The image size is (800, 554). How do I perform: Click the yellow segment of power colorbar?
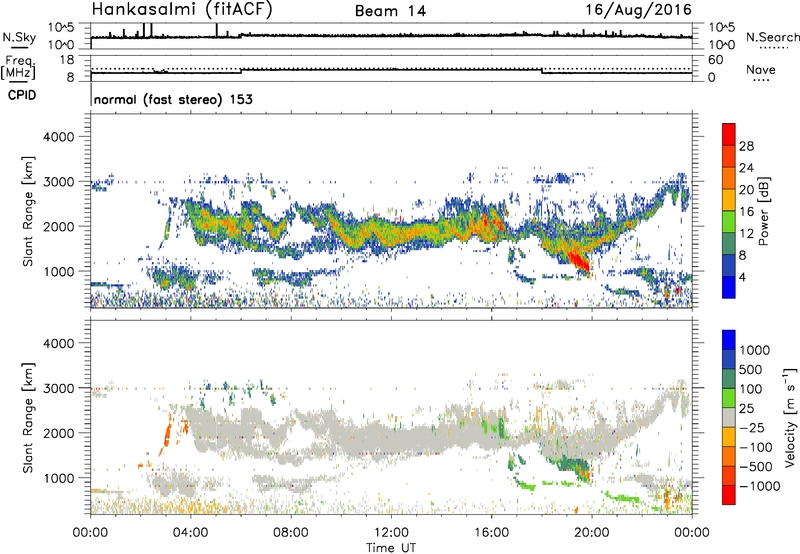click(x=729, y=200)
